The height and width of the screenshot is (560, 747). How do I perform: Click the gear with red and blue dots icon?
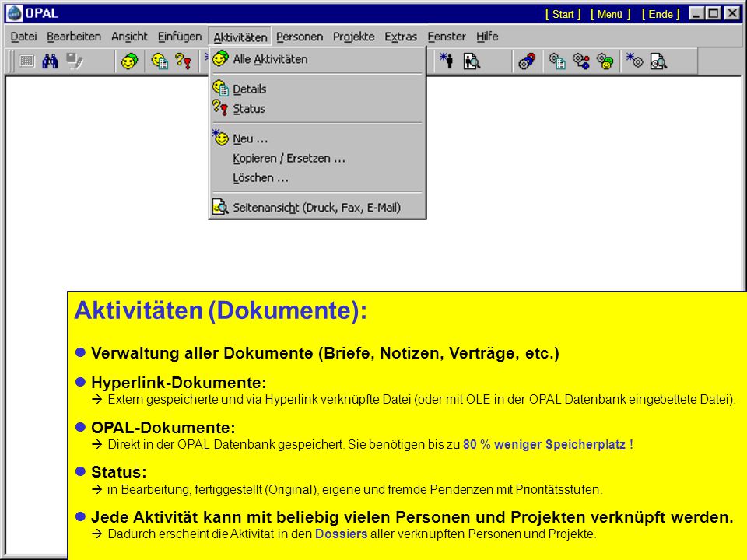581,61
